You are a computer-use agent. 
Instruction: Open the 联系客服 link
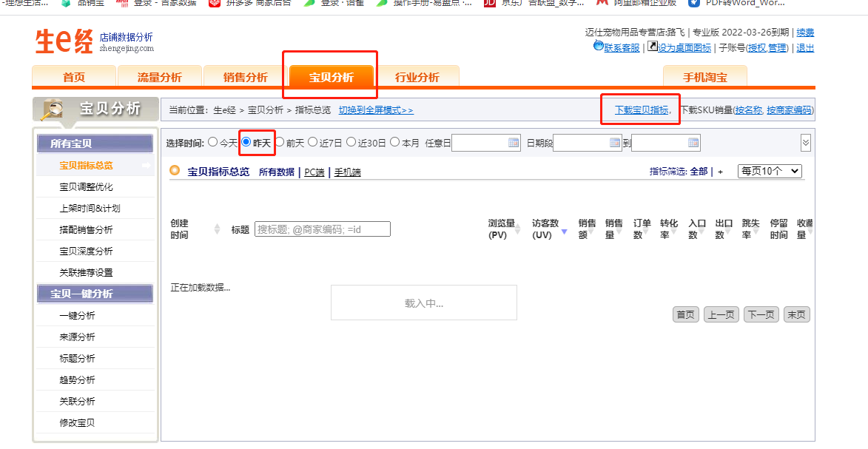click(622, 48)
